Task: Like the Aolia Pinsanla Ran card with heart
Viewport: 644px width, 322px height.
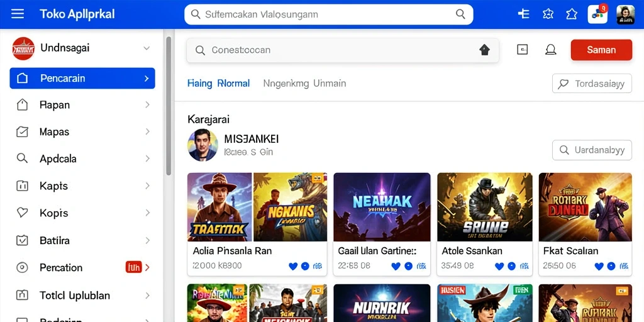Action: (293, 266)
